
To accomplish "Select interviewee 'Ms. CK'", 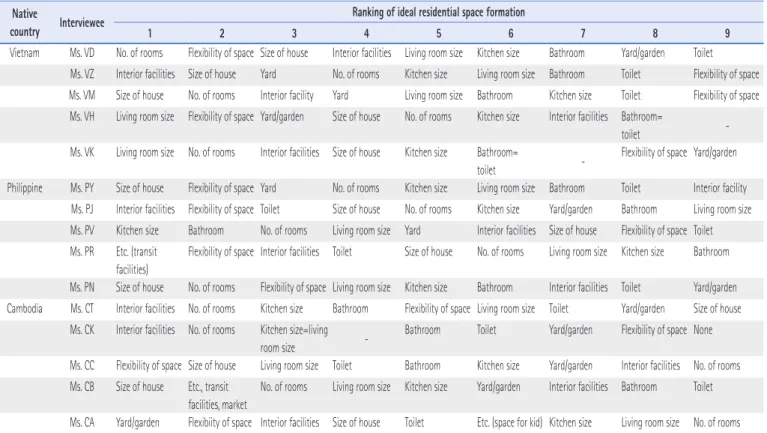I will pos(82,330).
